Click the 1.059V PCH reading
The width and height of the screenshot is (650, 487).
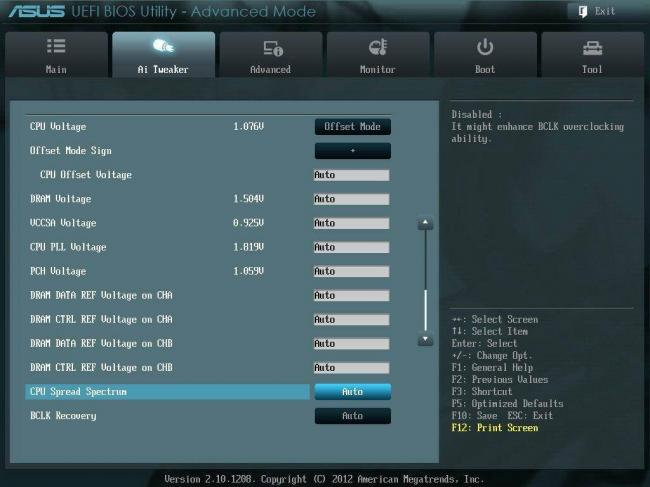(248, 271)
